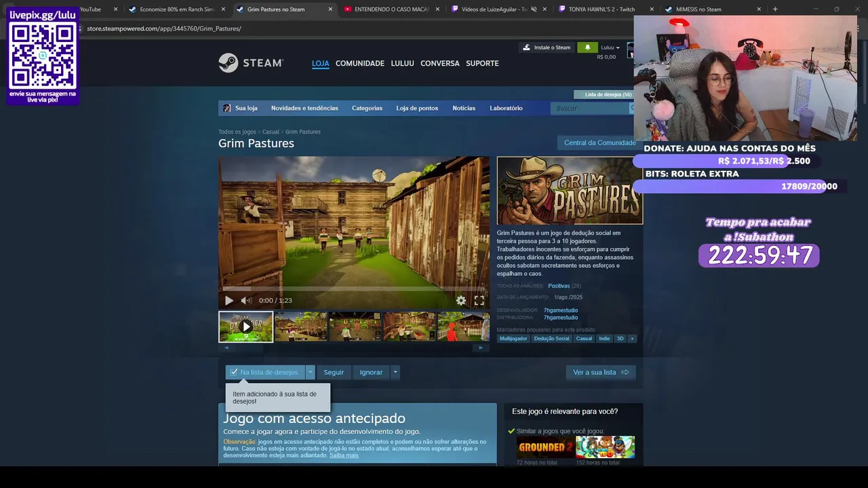Open video settings gear in the trailer
Screen dimensions: 868x488
click(461, 300)
